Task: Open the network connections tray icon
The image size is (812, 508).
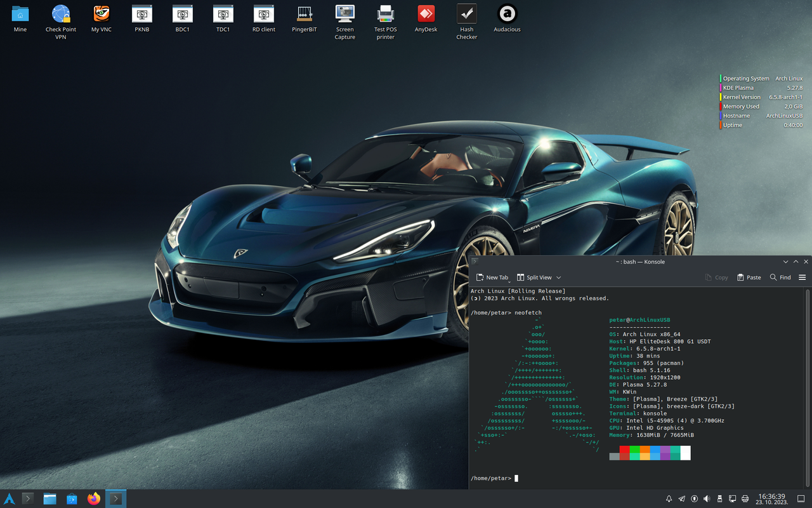Action: point(732,499)
